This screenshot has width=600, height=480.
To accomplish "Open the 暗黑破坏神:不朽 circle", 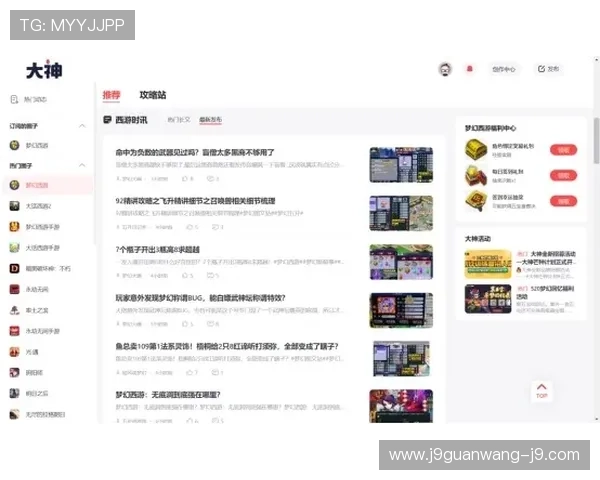I will [40, 268].
